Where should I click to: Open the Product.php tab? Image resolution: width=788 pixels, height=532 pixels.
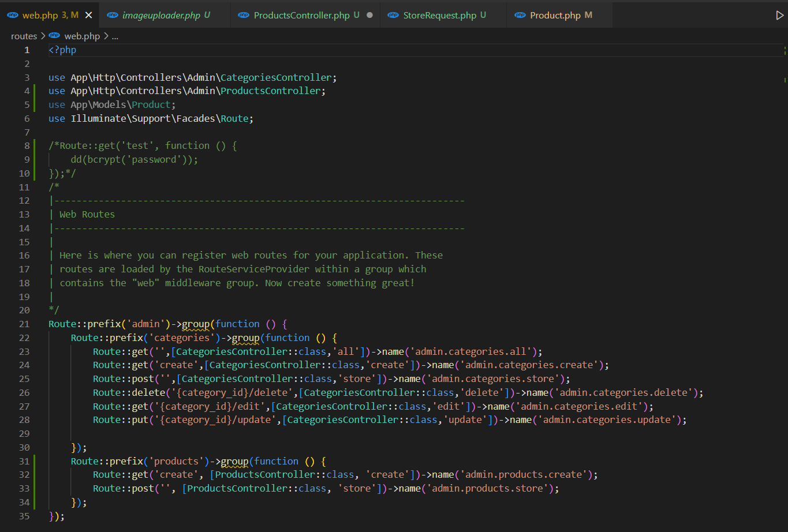point(555,15)
